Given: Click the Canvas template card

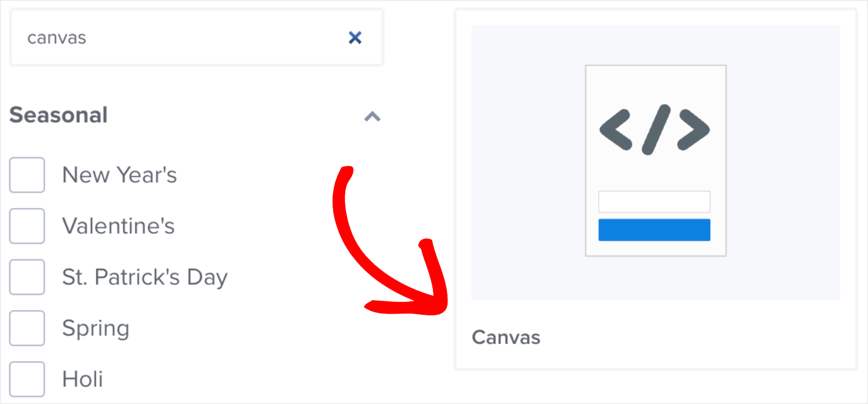Looking at the screenshot, I should [x=655, y=188].
